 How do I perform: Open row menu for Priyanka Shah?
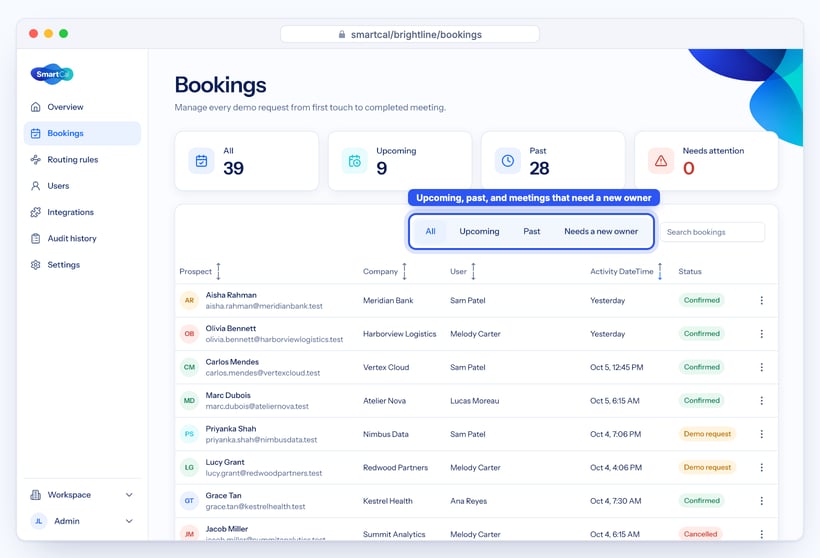coord(761,434)
